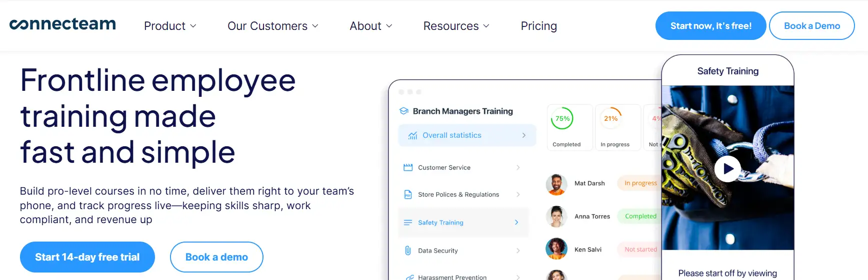
Task: Click 'Please start off by viewing' text
Action: point(727,273)
